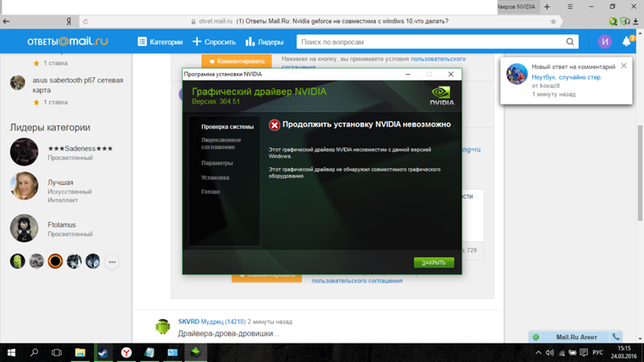Select the Лицензионное соглашение installer step
This screenshot has width=644, height=362.
tap(221, 144)
